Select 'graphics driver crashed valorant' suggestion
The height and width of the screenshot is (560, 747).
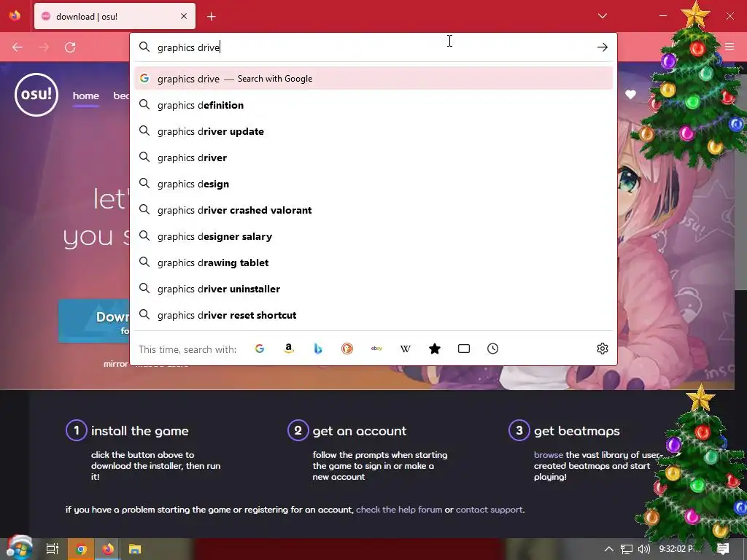373,209
